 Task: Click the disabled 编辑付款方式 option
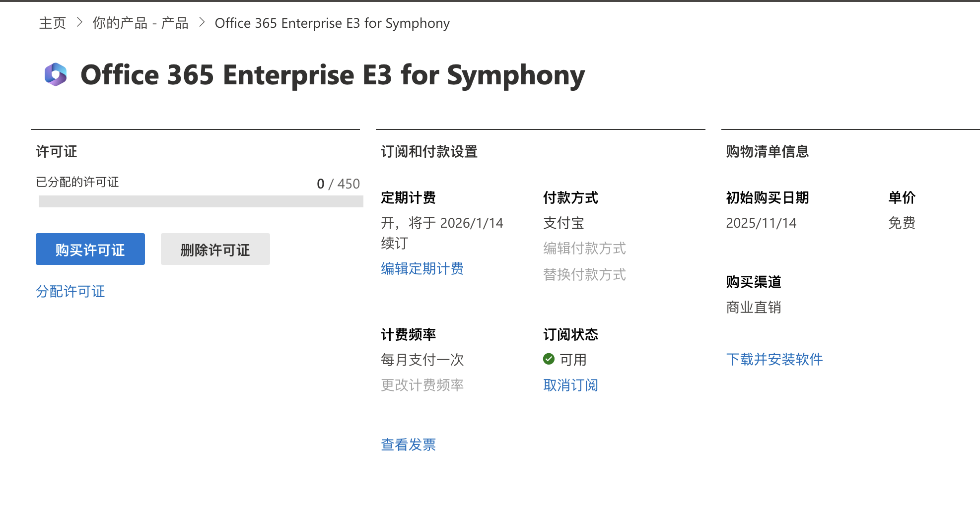[x=584, y=248]
